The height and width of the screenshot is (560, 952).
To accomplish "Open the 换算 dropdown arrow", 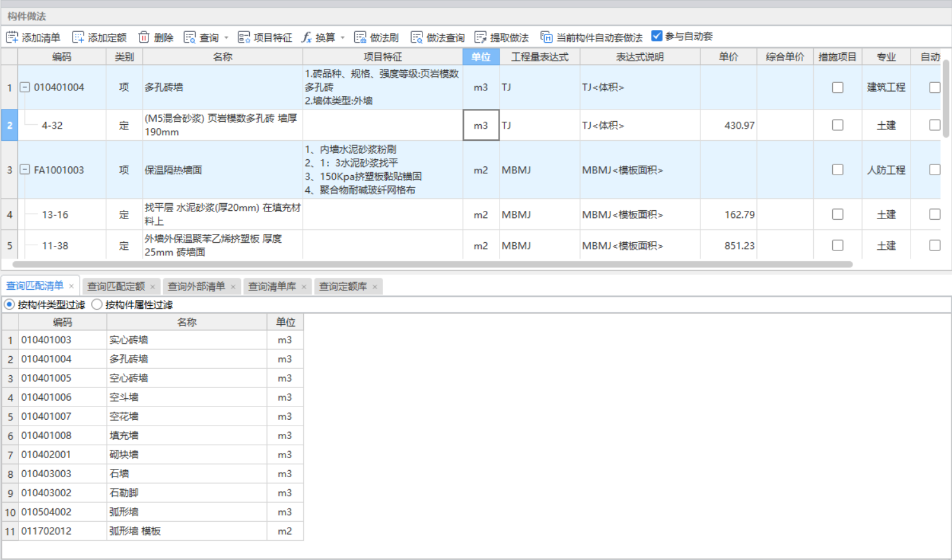I will coord(342,38).
